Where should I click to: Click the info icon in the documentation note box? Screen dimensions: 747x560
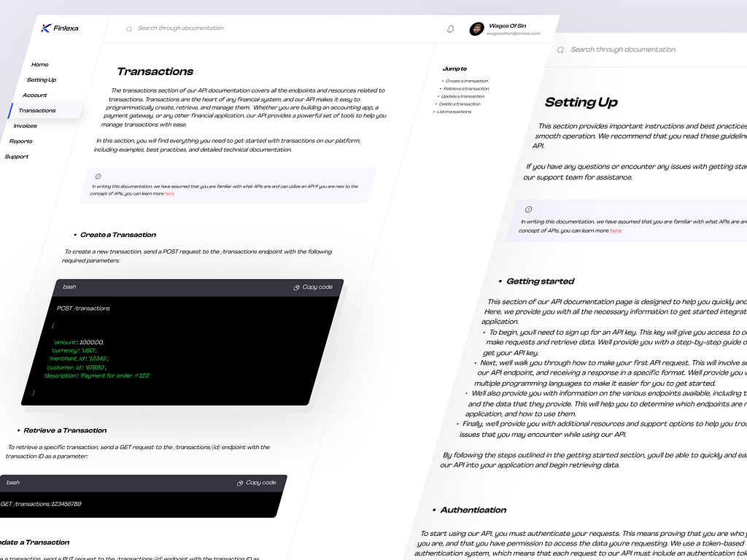pyautogui.click(x=100, y=175)
